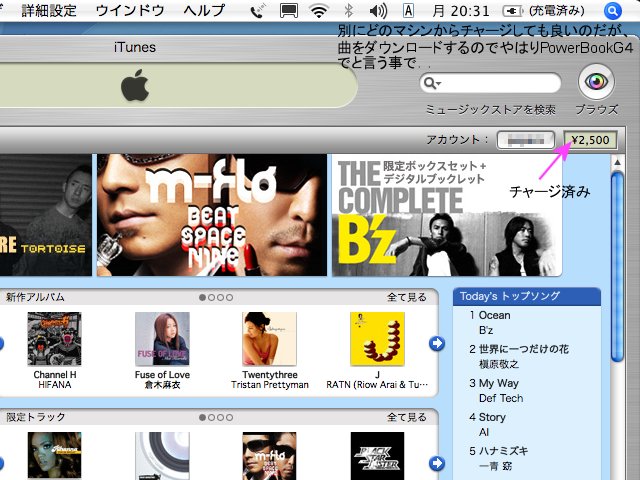Open artist link 倉木麻衣
The height and width of the screenshot is (480, 640).
162,385
